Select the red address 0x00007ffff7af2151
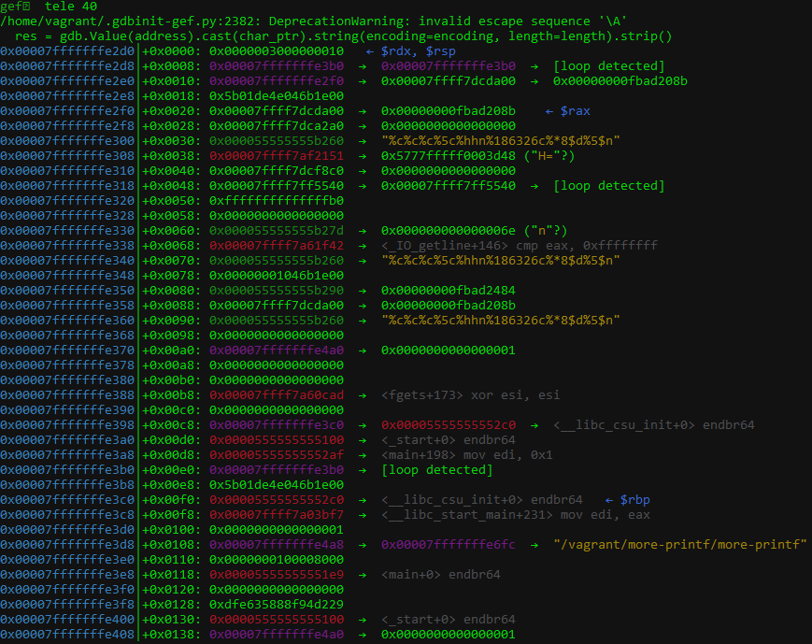The height and width of the screenshot is (644, 812). (x=277, y=156)
